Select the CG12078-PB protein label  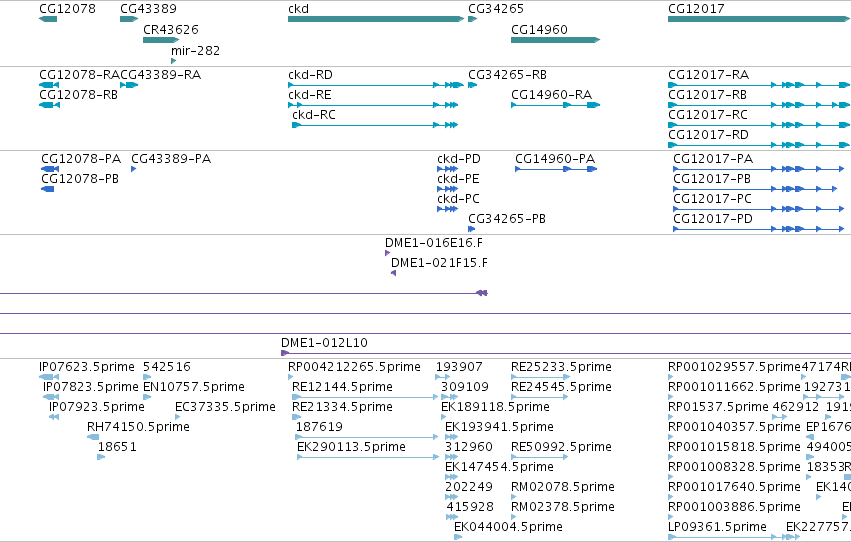tap(80, 178)
